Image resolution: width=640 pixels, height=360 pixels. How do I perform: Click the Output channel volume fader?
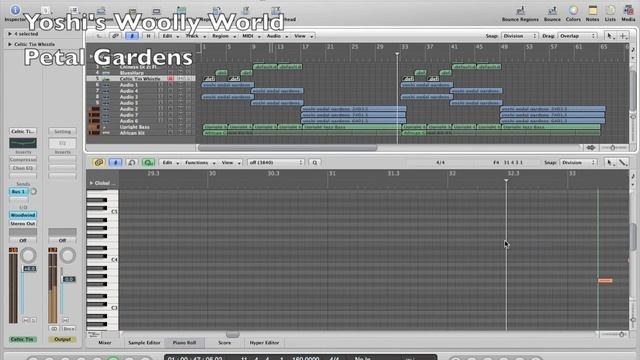click(69, 279)
